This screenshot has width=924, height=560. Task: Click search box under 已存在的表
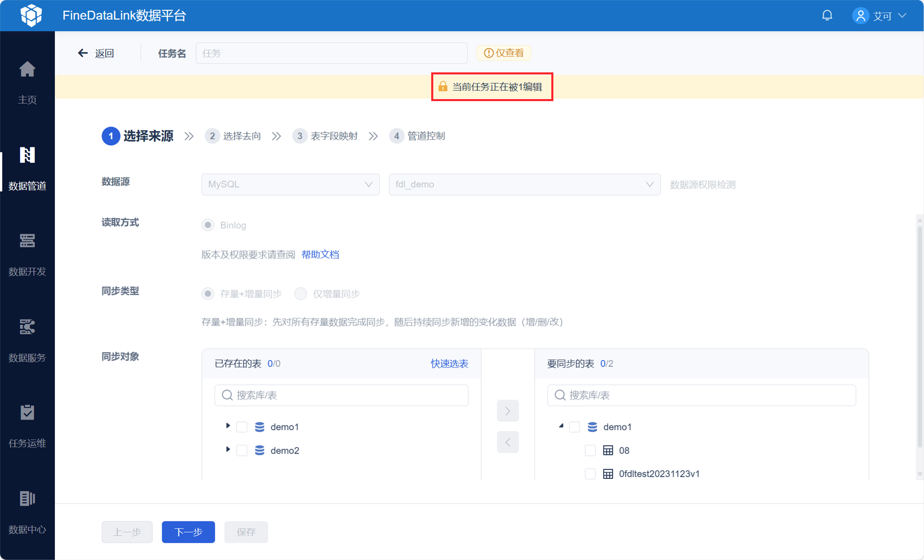coord(341,395)
